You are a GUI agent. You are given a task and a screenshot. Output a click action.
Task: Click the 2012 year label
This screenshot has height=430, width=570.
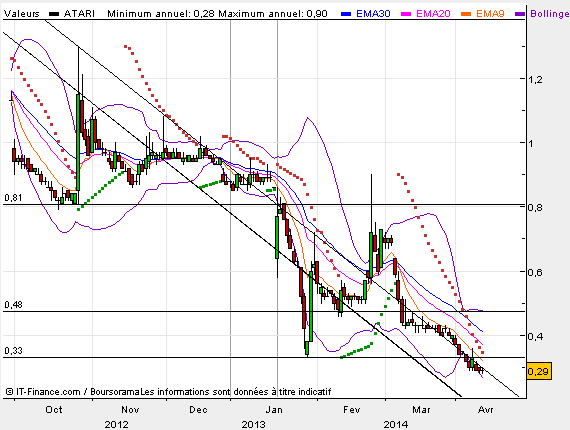116,424
